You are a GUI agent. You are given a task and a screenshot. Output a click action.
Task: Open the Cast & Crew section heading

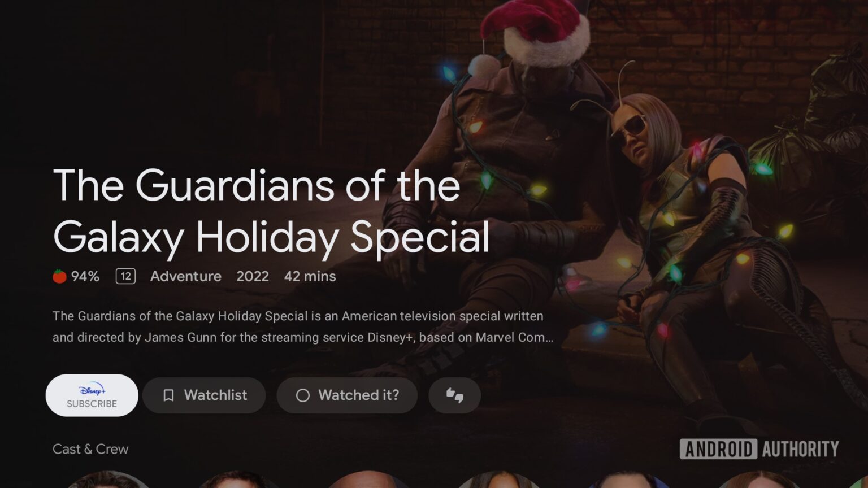point(90,449)
